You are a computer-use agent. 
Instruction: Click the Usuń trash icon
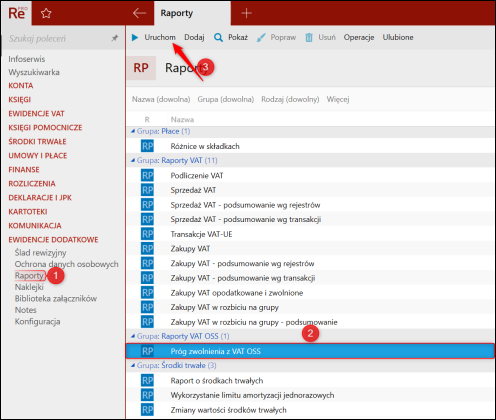click(309, 37)
